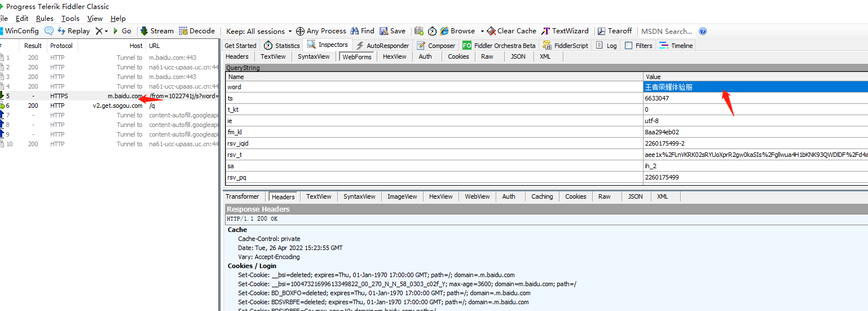Select request WebForms tab
The image size is (868, 311).
(x=357, y=56)
